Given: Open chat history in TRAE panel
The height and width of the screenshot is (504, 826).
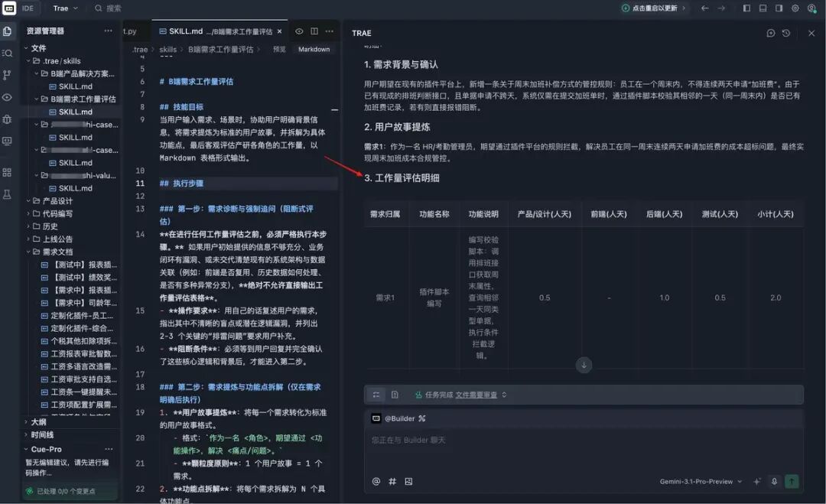Looking at the screenshot, I should tap(786, 33).
